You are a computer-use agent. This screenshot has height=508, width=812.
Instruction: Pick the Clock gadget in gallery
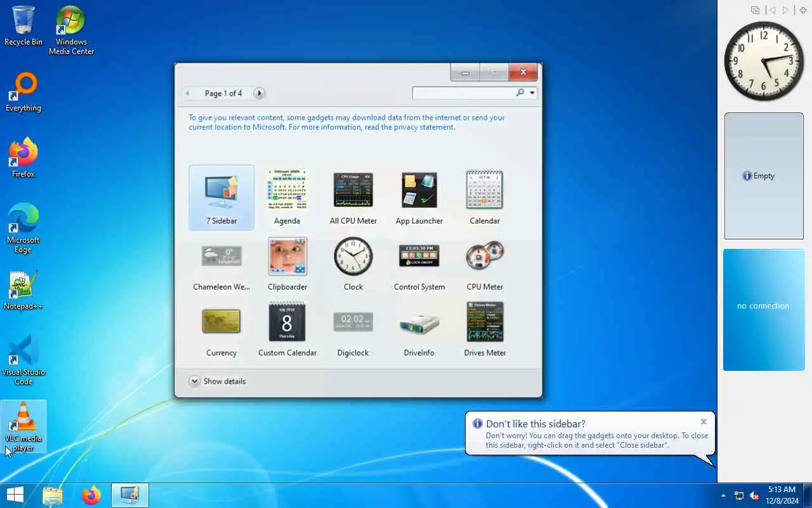(x=353, y=264)
